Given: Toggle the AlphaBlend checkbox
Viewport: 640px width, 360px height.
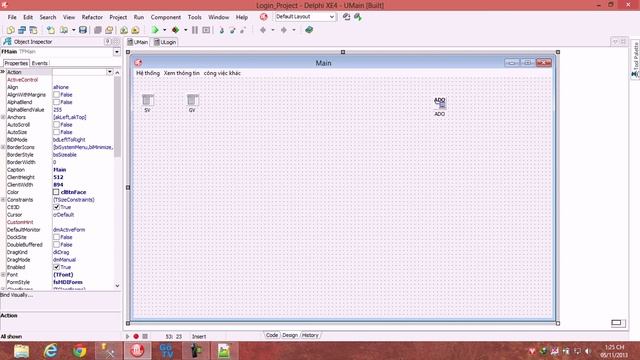Looking at the screenshot, I should point(56,102).
